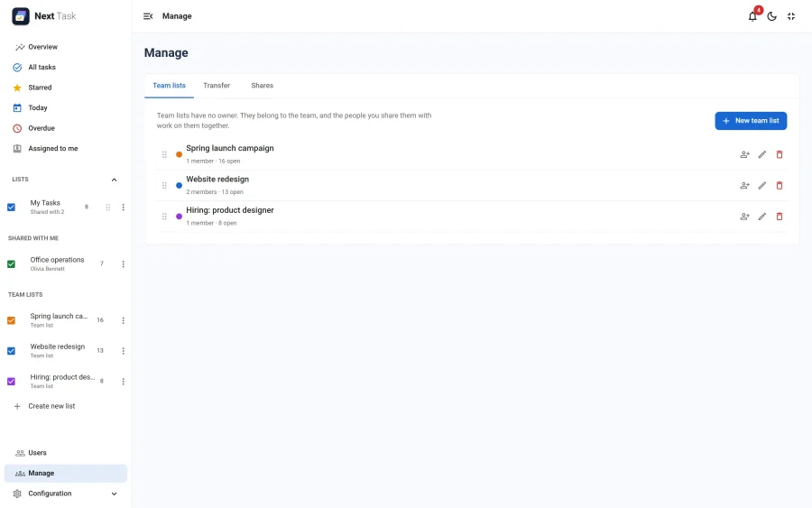812x508 pixels.
Task: Expand the Configuration menu chevron
Action: click(114, 494)
